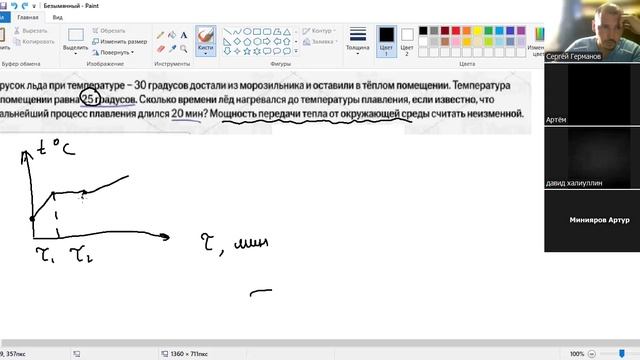640x360 pixels.
Task: Click the Кисти brushes icon
Action: (x=206, y=35)
